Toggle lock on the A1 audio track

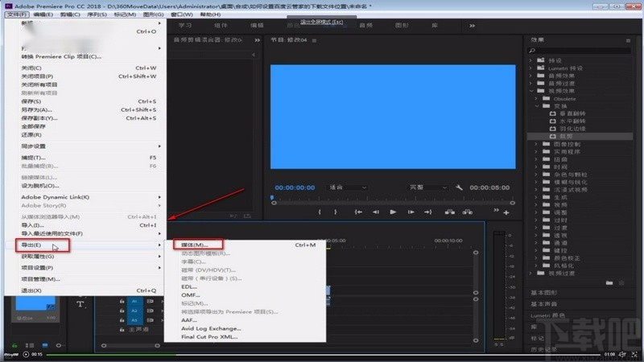pyautogui.click(x=122, y=301)
